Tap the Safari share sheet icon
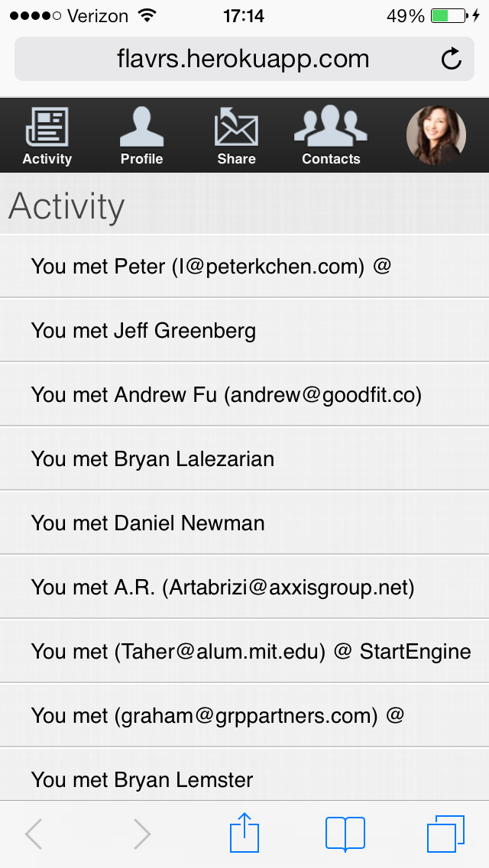This screenshot has height=868, width=489. coord(244,833)
